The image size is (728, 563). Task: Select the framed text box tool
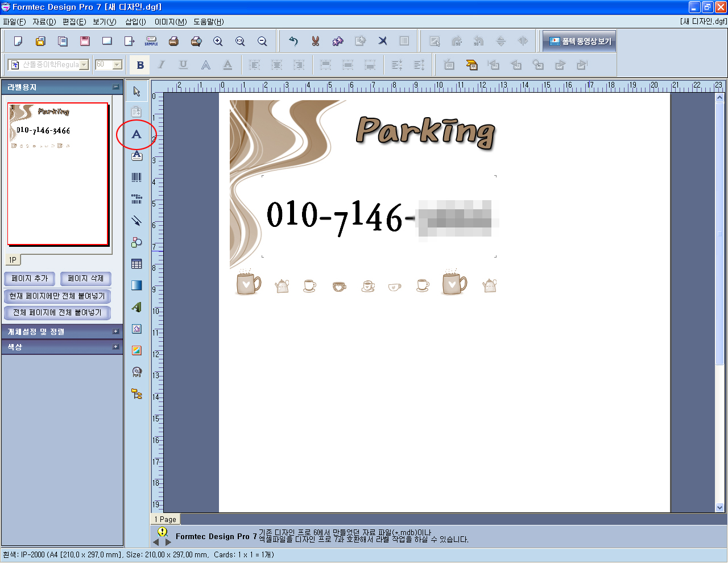click(136, 156)
